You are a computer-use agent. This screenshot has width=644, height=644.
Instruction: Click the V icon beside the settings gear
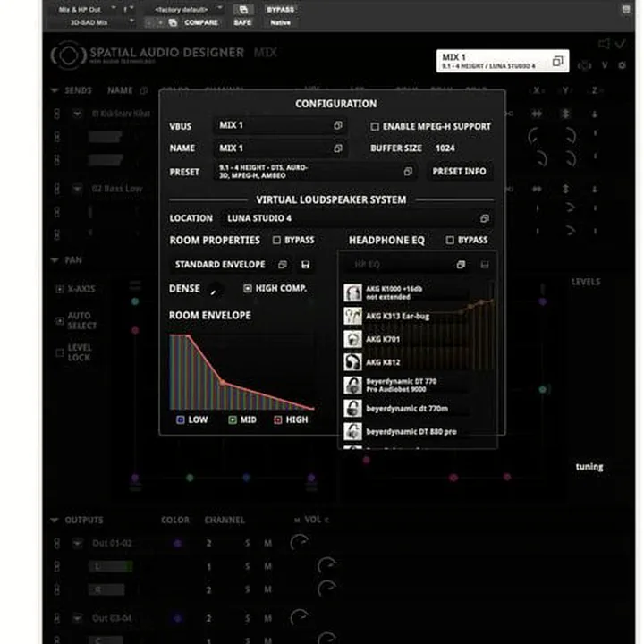point(605,65)
